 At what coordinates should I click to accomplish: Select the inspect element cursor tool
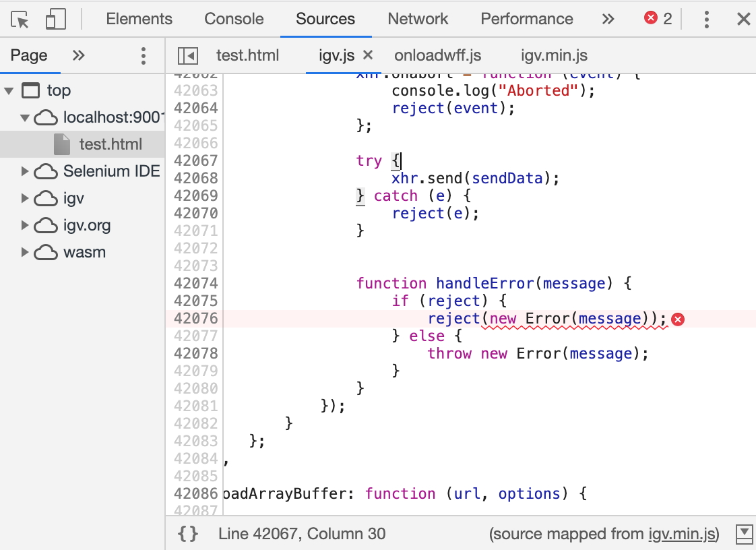(x=20, y=19)
